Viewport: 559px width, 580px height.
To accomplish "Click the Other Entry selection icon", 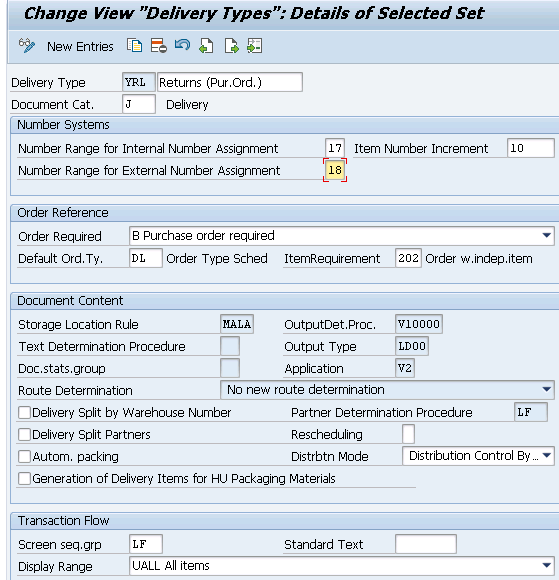I will pyautogui.click(x=255, y=46).
